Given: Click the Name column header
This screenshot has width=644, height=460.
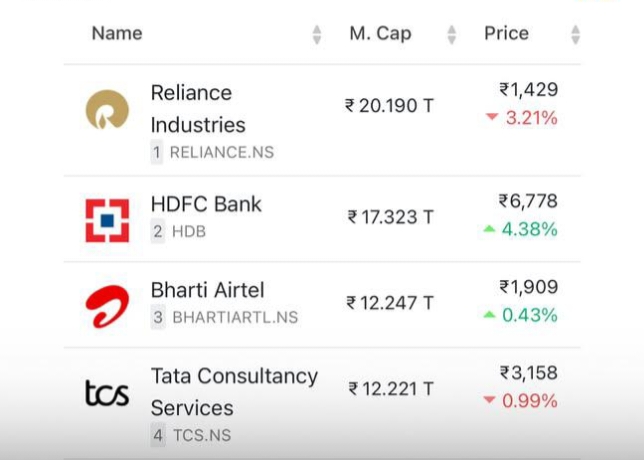Looking at the screenshot, I should pyautogui.click(x=117, y=34).
